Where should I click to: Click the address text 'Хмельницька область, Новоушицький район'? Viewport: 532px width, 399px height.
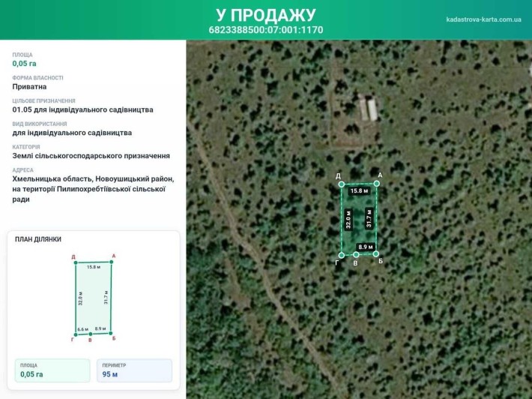pyautogui.click(x=94, y=178)
